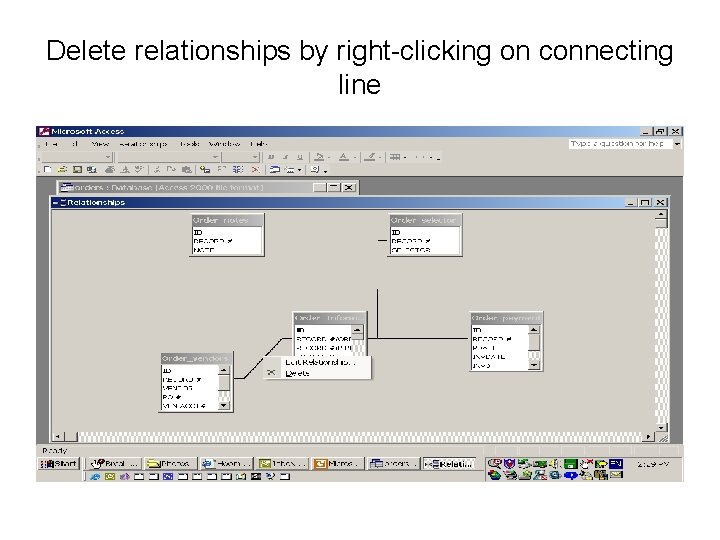Viewport: 720px width, 540px height.
Task: Select the Order_vendors table title
Action: (x=196, y=358)
